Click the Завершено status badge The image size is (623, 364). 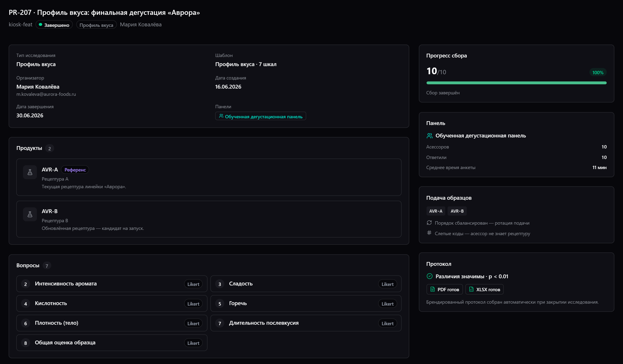point(54,25)
